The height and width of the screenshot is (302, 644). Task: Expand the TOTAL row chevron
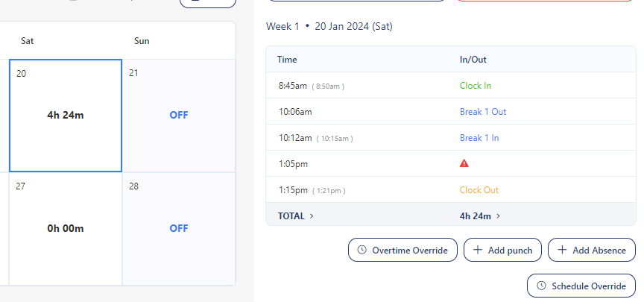312,216
